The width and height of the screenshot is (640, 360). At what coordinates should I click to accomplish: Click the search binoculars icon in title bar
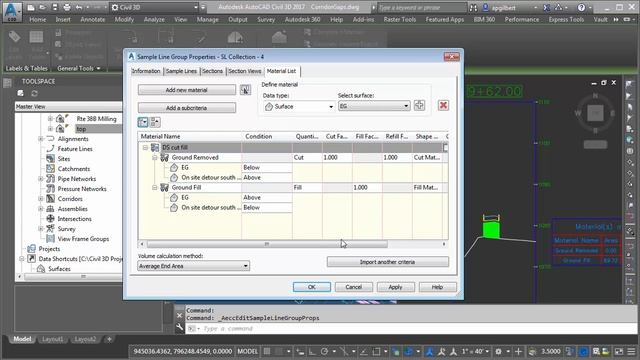tap(473, 7)
